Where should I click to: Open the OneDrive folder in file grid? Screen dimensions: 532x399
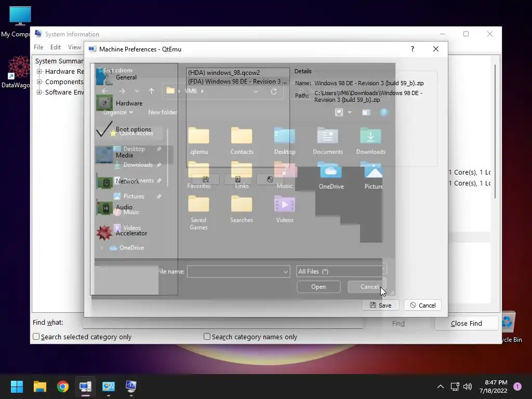point(331,176)
